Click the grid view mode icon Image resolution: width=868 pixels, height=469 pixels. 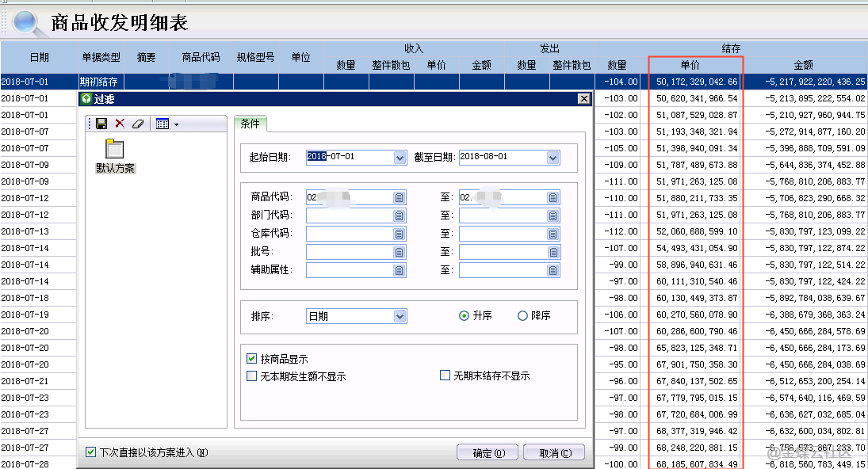163,124
